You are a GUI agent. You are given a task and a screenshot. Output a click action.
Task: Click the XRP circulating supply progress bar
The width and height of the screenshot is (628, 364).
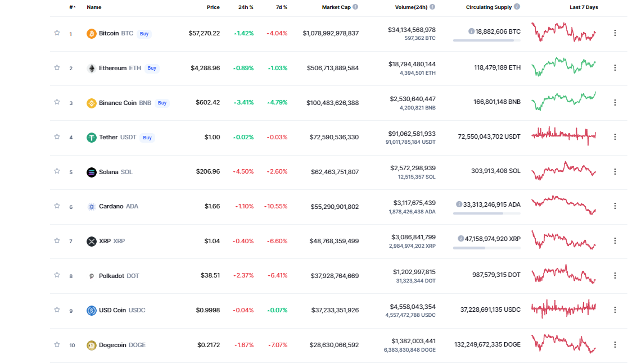487,248
